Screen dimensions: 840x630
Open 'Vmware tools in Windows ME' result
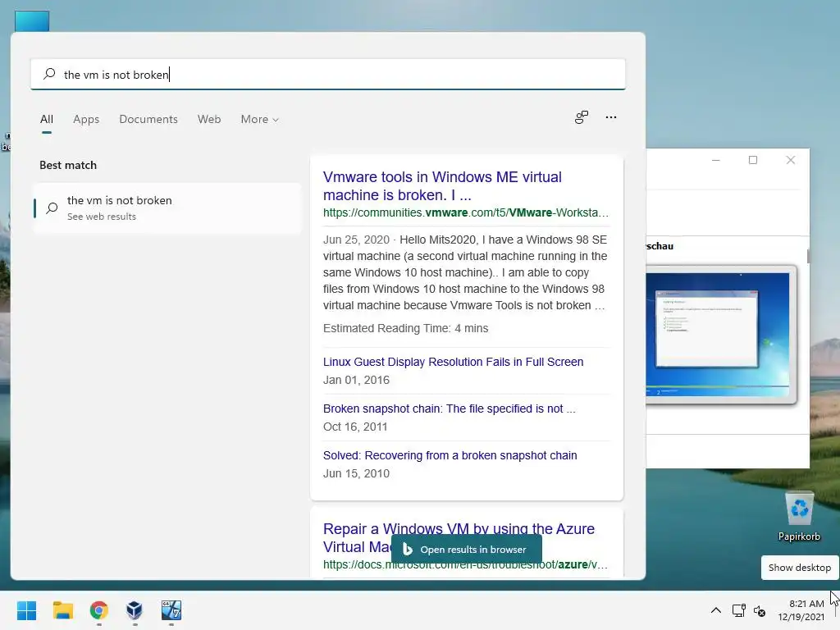coord(442,186)
